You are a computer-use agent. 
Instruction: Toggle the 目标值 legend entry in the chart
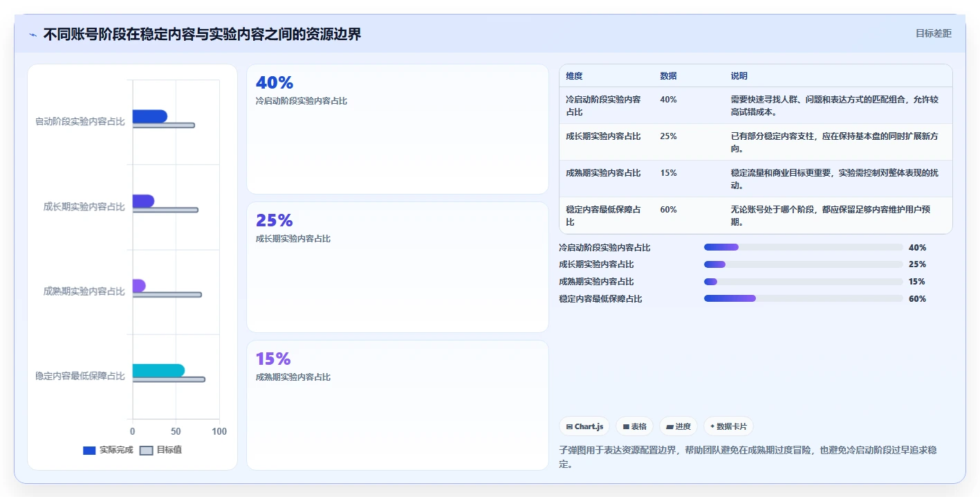[161, 450]
